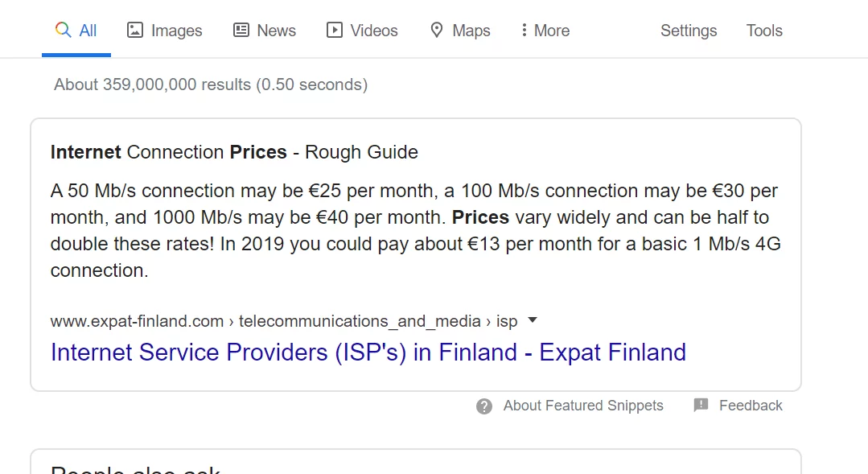Click the three-dot icon beside More
868x474 pixels.
click(x=524, y=30)
